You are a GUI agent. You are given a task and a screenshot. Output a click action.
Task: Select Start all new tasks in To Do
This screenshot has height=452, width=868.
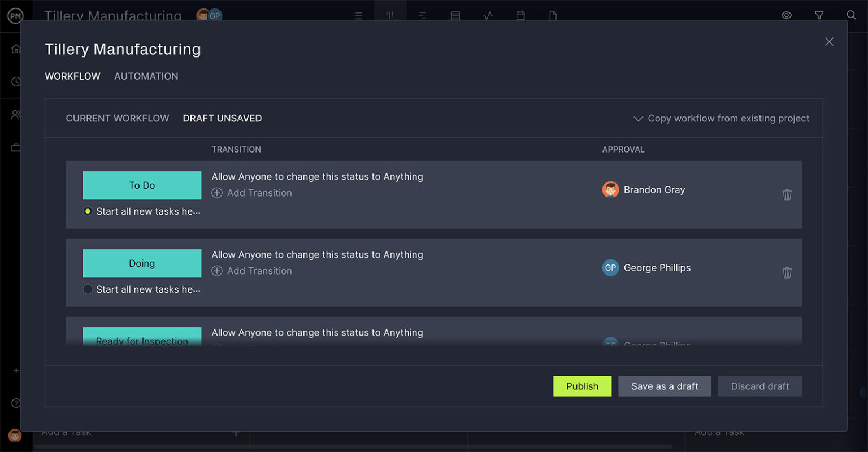click(88, 211)
